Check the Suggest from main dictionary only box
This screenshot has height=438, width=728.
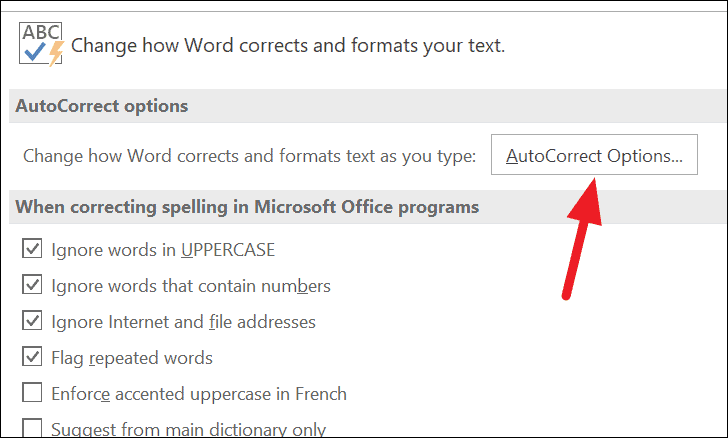(x=32, y=428)
